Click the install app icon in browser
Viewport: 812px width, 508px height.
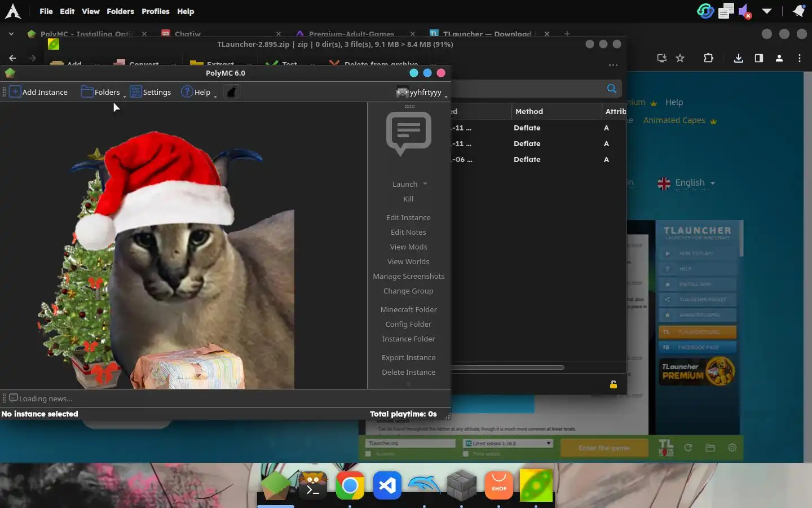click(662, 58)
